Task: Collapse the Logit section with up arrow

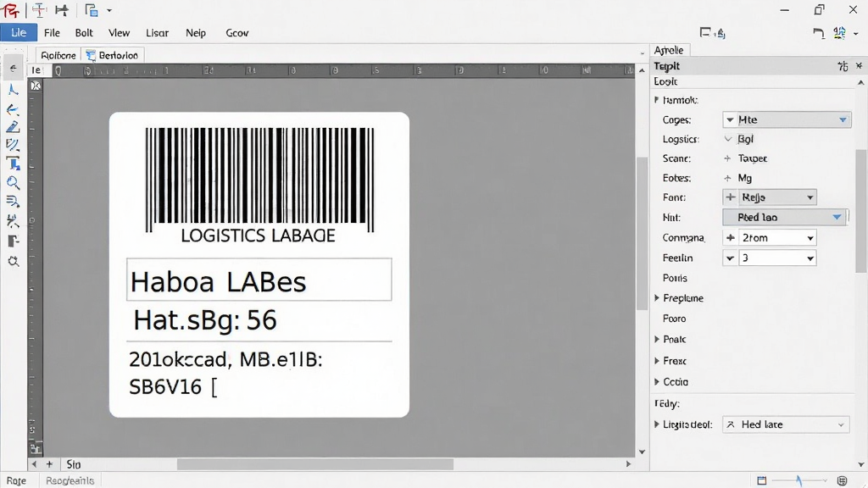Action: (x=861, y=82)
